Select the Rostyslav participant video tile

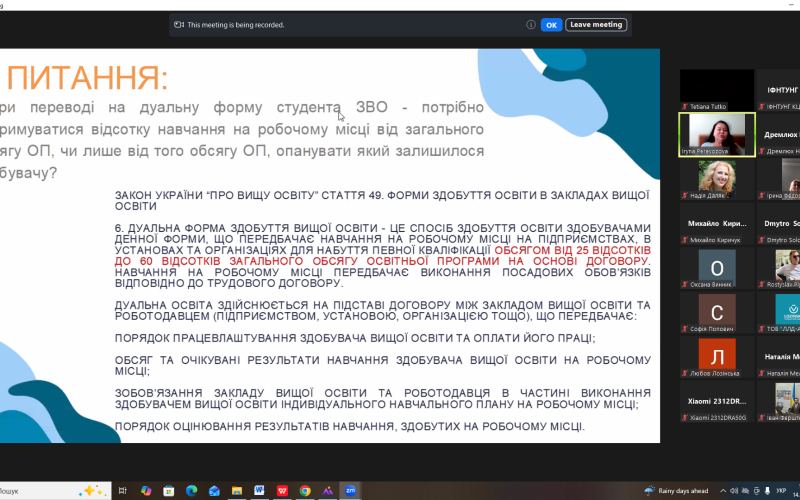[779, 268]
